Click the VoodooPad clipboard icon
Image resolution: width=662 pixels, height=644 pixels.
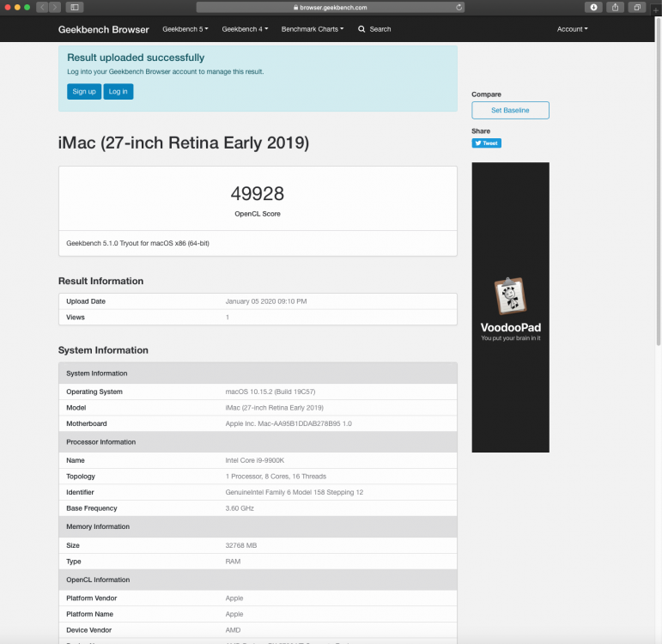pyautogui.click(x=510, y=296)
